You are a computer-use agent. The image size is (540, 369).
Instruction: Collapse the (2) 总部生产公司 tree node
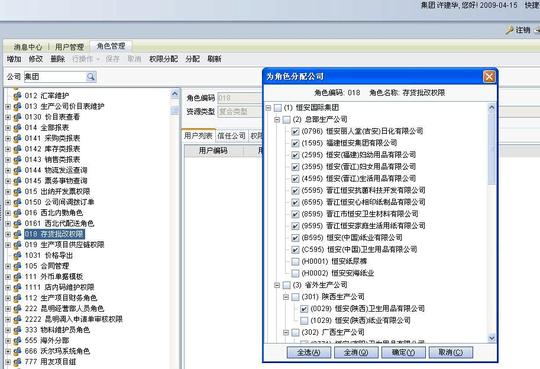point(277,120)
